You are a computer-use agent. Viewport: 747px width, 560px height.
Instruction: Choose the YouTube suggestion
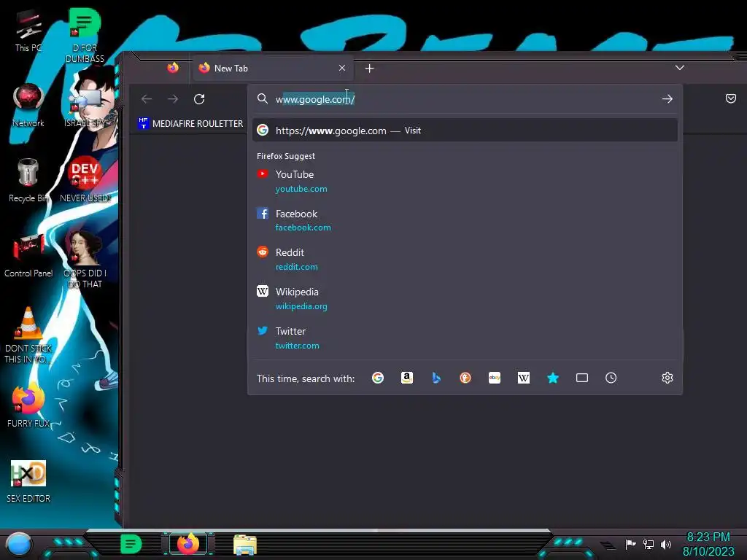click(x=465, y=181)
